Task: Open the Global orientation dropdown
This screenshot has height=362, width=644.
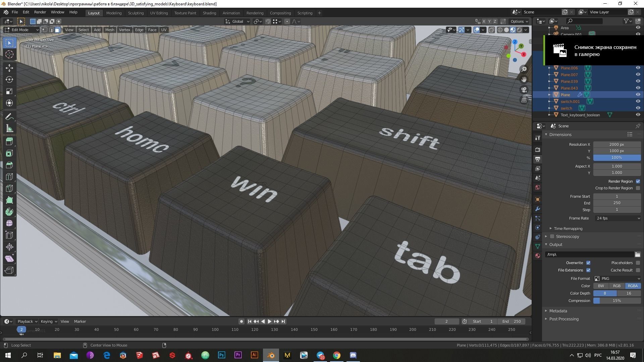Action: [x=237, y=21]
